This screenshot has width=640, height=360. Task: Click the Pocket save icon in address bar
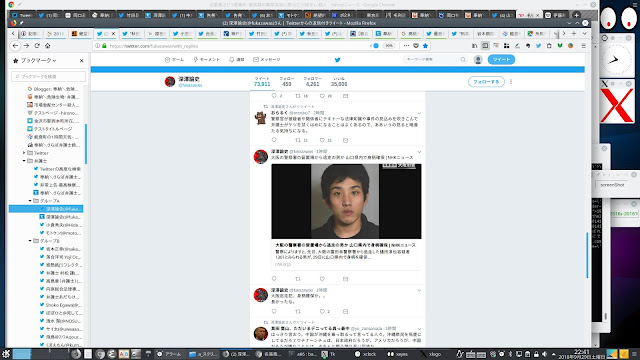coord(416,46)
